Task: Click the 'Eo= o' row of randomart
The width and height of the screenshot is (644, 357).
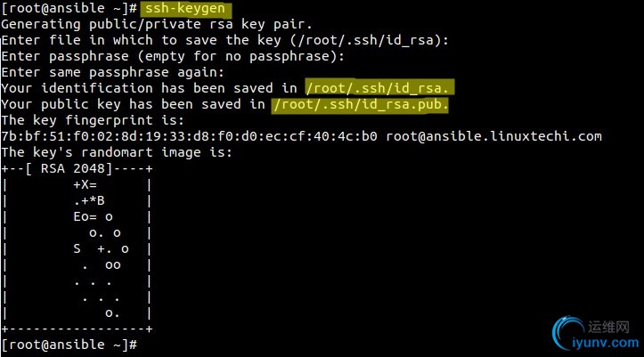Action: 93,216
